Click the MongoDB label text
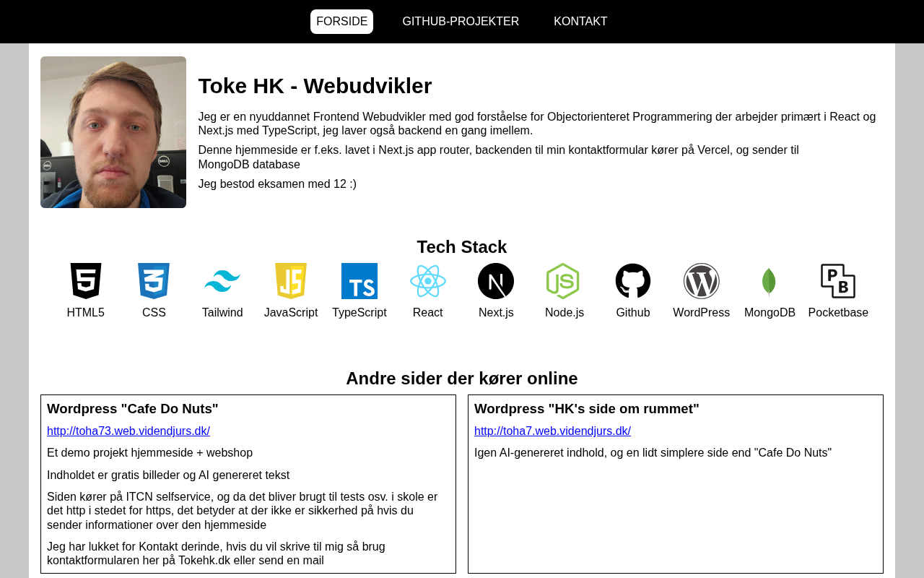The height and width of the screenshot is (578, 924). [770, 313]
